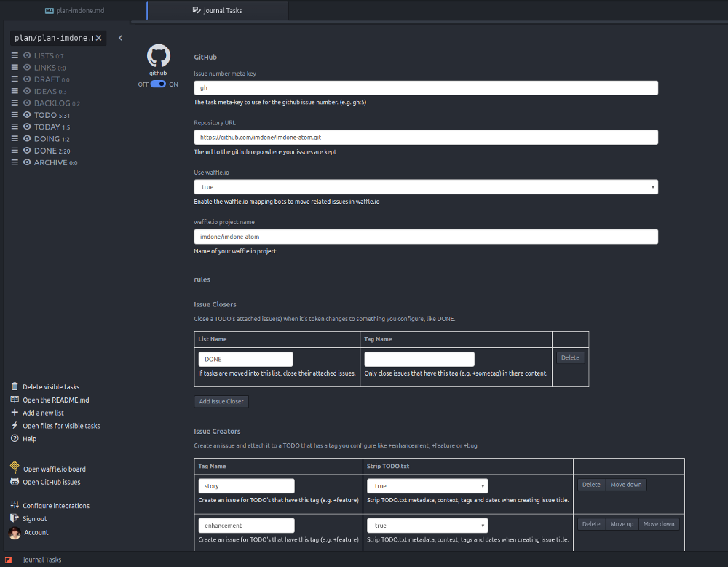
Task: Collapse the board sidebar with the chevron
Action: coord(120,38)
